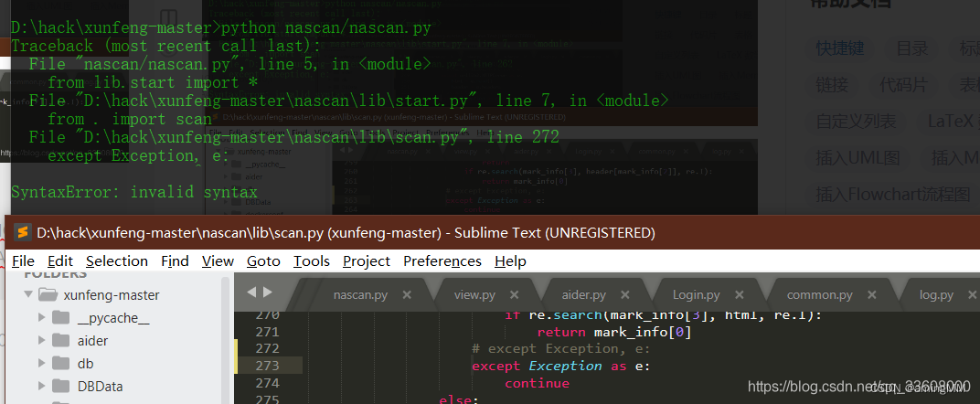Screen dimensions: 980x404
Task: Open the File menu in Sublime Text
Action: click(x=23, y=261)
